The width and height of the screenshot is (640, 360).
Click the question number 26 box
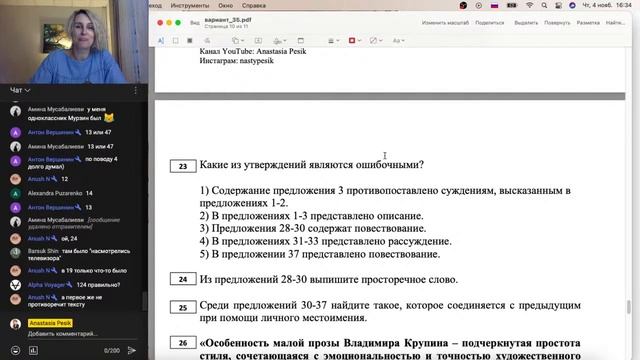tap(183, 343)
